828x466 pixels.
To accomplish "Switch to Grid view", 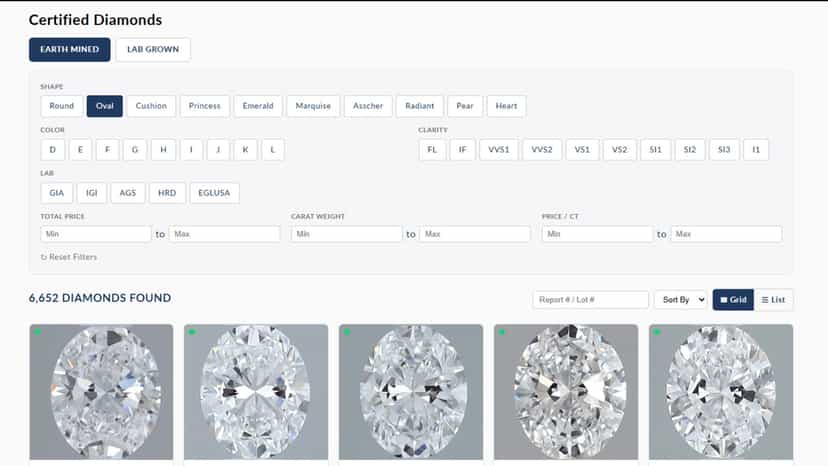I will pos(733,300).
